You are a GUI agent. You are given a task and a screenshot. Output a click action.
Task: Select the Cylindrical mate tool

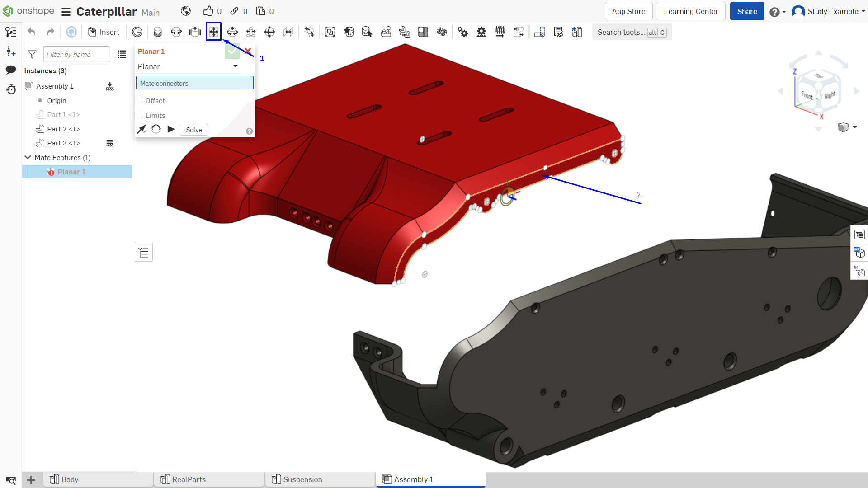coord(232,32)
